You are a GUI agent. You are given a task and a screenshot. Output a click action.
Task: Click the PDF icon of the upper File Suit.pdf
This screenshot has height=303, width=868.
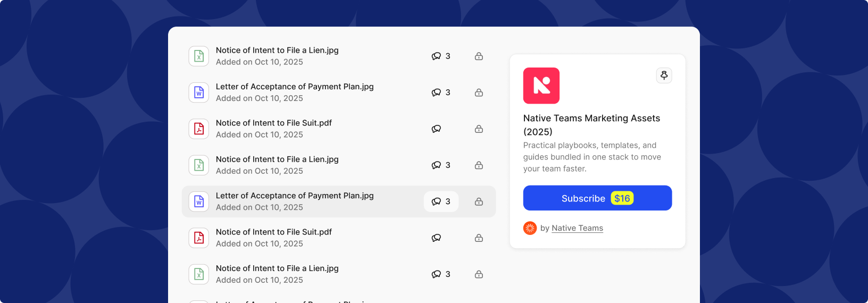[199, 129]
